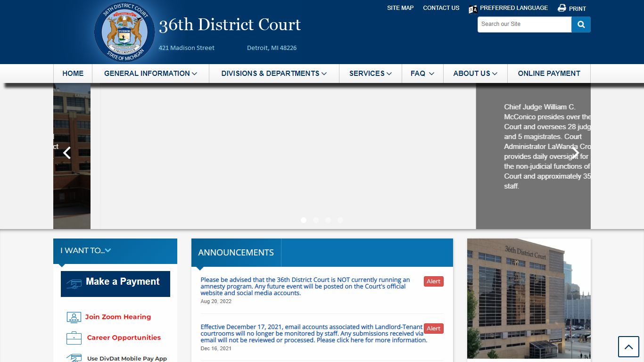Click the Make a Payment button
Viewport: 644px width, 362px height.
[116, 284]
